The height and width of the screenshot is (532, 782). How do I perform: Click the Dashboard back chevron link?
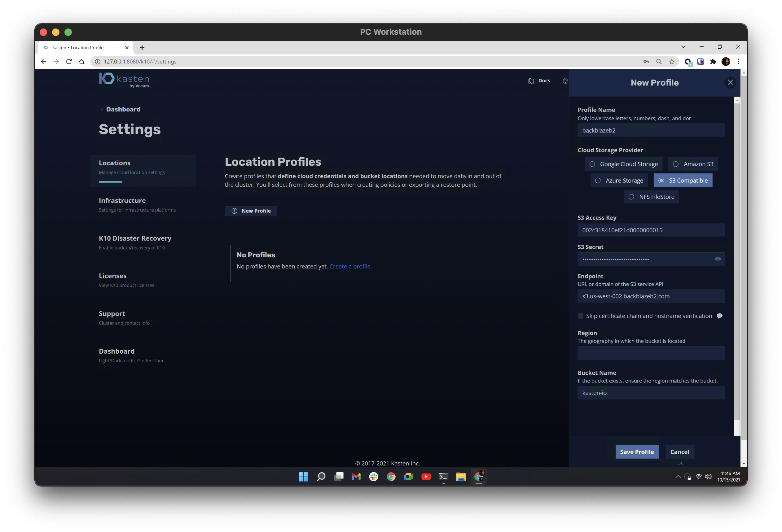pos(120,109)
